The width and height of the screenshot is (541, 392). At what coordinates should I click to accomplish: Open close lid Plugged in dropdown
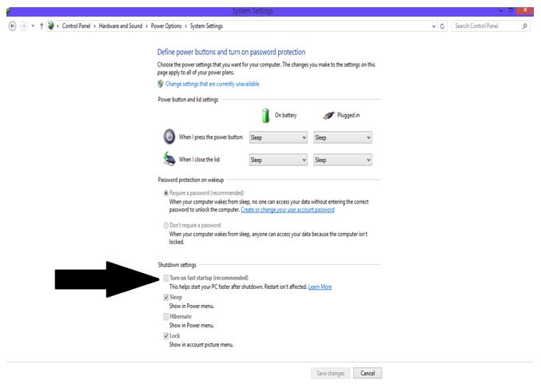(x=343, y=160)
